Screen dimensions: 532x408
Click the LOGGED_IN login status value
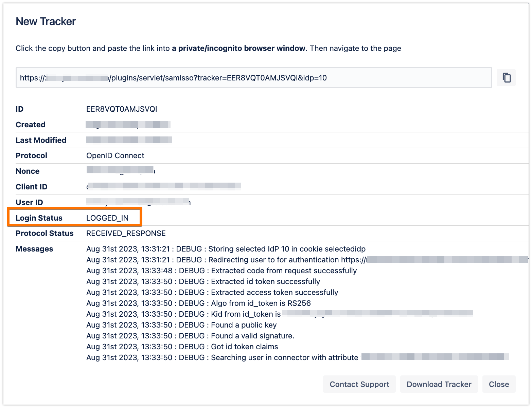pyautogui.click(x=107, y=218)
